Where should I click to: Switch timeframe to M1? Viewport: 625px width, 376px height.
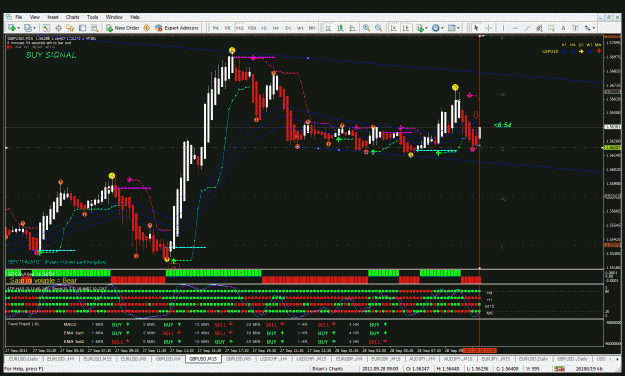216,28
